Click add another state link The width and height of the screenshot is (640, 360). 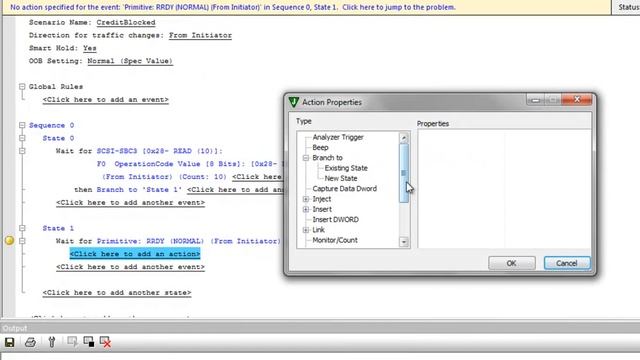tap(117, 293)
